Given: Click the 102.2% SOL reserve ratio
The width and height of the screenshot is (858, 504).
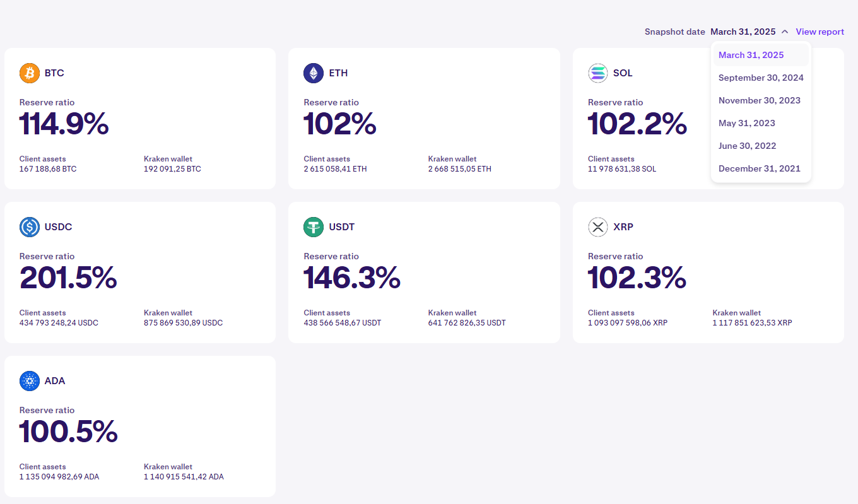Looking at the screenshot, I should point(637,124).
